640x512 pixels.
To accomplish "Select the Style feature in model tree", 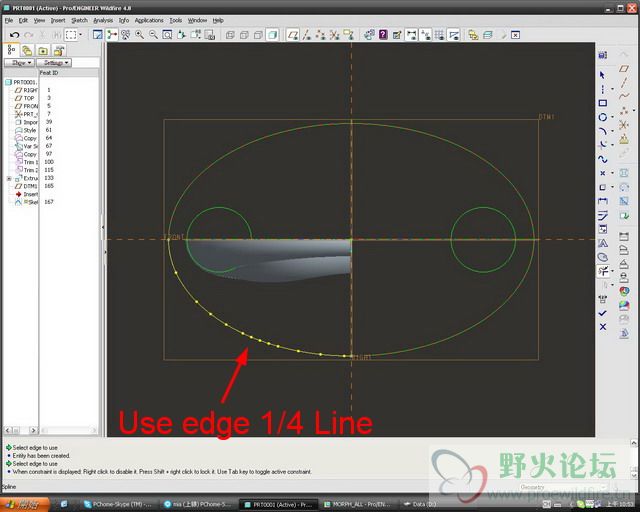I will [26, 130].
